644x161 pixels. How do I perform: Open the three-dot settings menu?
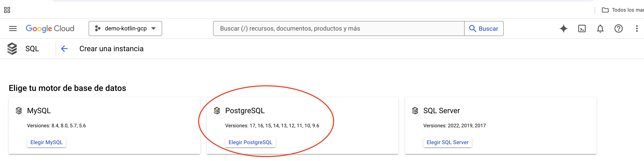[x=637, y=28]
